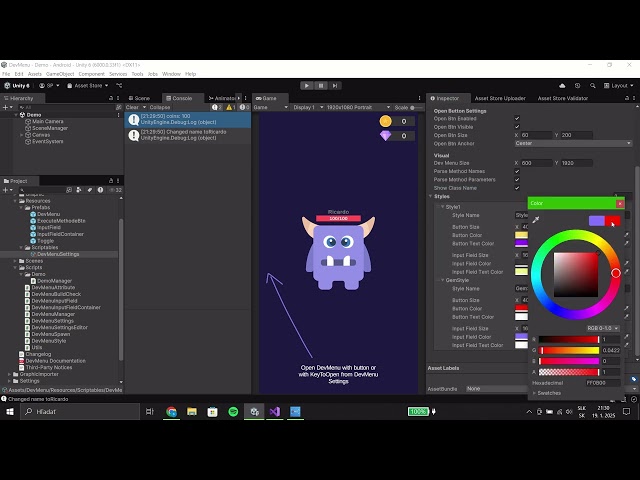640x480 pixels.
Task: Switch to the Asset Store Validator tab
Action: click(x=562, y=98)
